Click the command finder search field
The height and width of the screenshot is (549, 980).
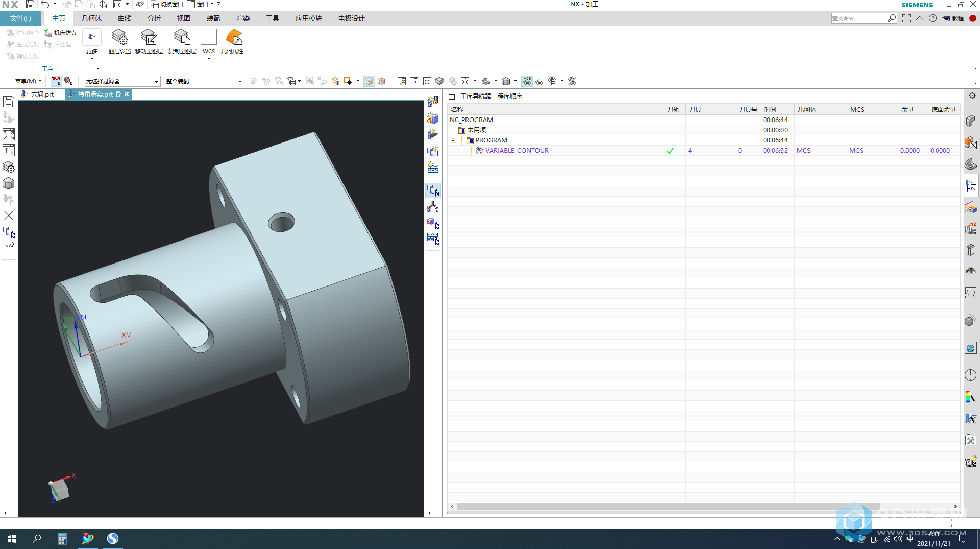(859, 18)
